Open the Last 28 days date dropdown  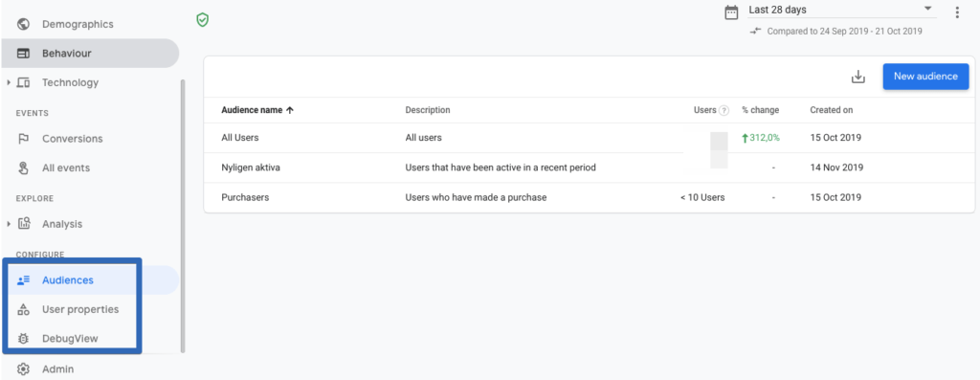pos(840,10)
